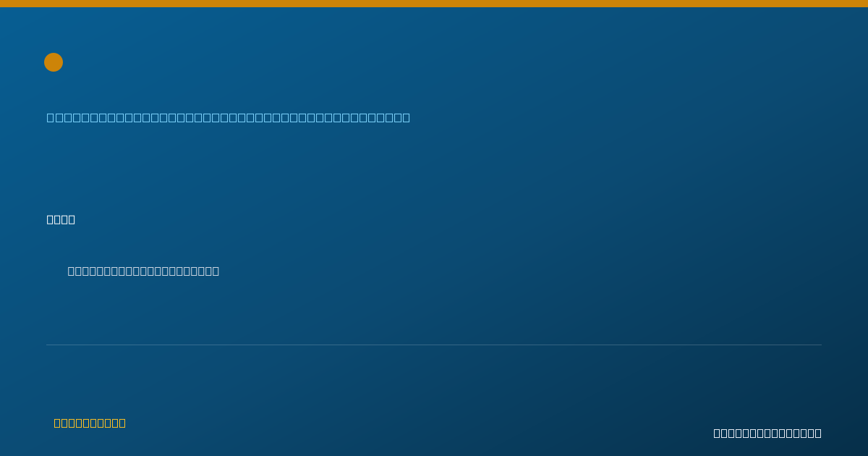
Task: Click the orange bar at the top
Action: 434,4
